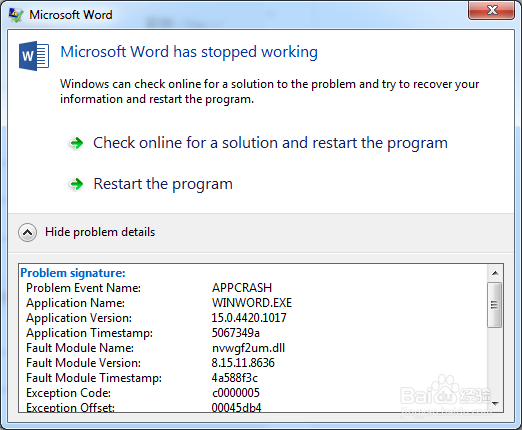Image resolution: width=522 pixels, height=430 pixels.
Task: Click the green arrow beside Restart the program
Action: coord(77,184)
